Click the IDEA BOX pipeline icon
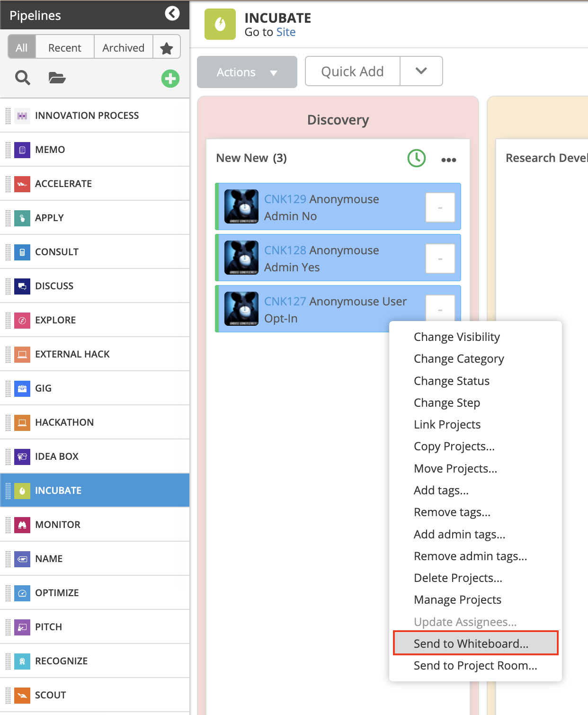 22,456
